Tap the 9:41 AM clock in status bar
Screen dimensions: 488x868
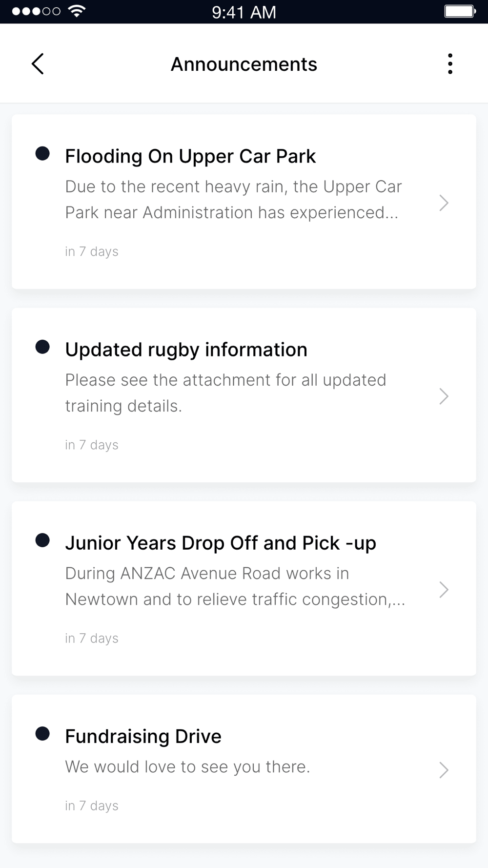pyautogui.click(x=244, y=12)
